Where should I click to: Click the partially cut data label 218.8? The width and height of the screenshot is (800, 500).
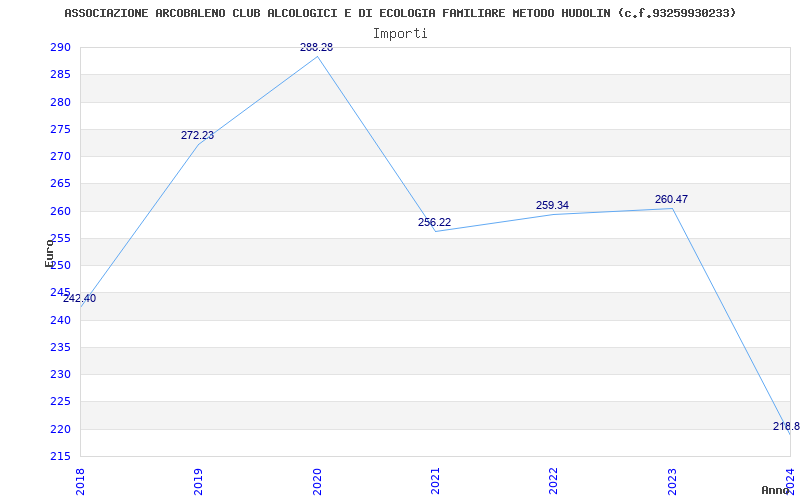(786, 427)
